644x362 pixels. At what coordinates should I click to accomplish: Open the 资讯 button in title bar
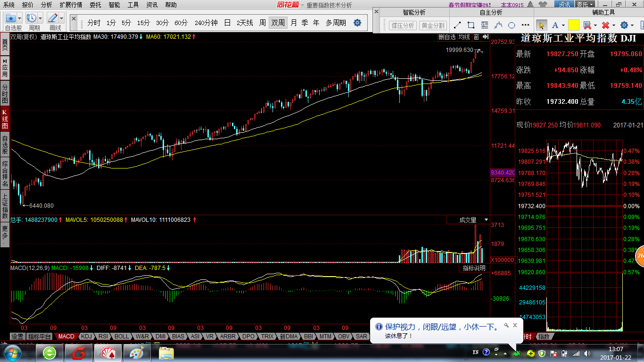point(564,4)
